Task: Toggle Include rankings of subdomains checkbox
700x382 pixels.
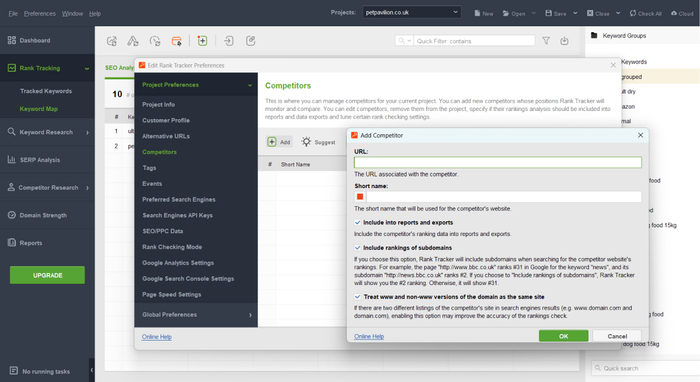Action: (x=358, y=248)
